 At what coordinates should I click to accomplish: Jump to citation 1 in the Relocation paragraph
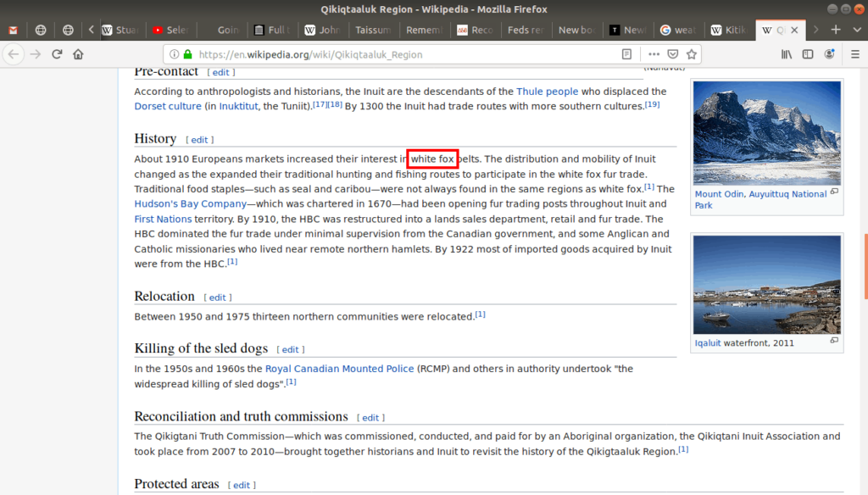pyautogui.click(x=480, y=314)
